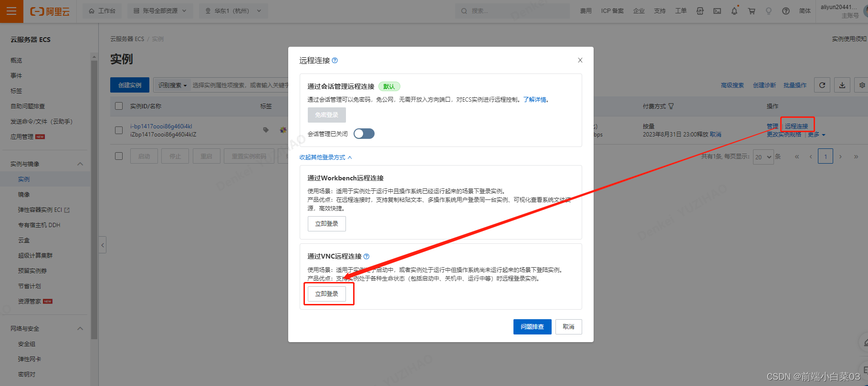This screenshot has width=868, height=386.
Task: Click the 创建实例 button
Action: pyautogui.click(x=130, y=85)
